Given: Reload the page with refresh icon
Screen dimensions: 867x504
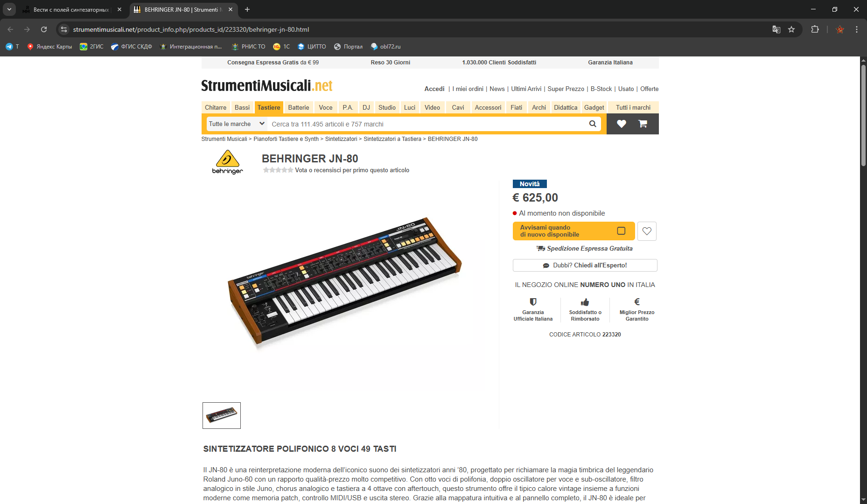Looking at the screenshot, I should [44, 29].
